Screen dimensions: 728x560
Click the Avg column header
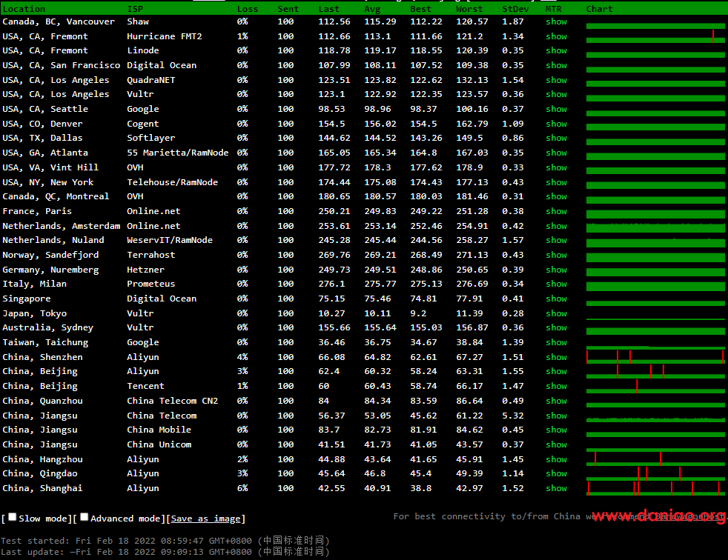(x=372, y=9)
